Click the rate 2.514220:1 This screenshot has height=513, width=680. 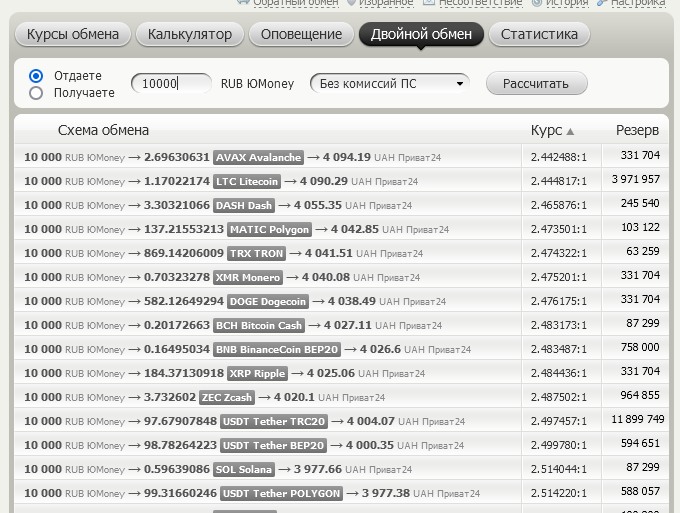click(559, 493)
